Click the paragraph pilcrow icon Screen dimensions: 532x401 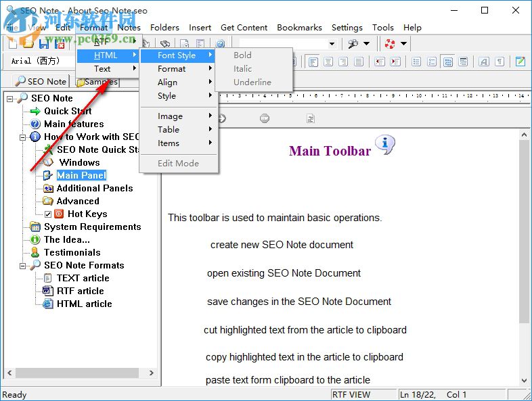500,62
